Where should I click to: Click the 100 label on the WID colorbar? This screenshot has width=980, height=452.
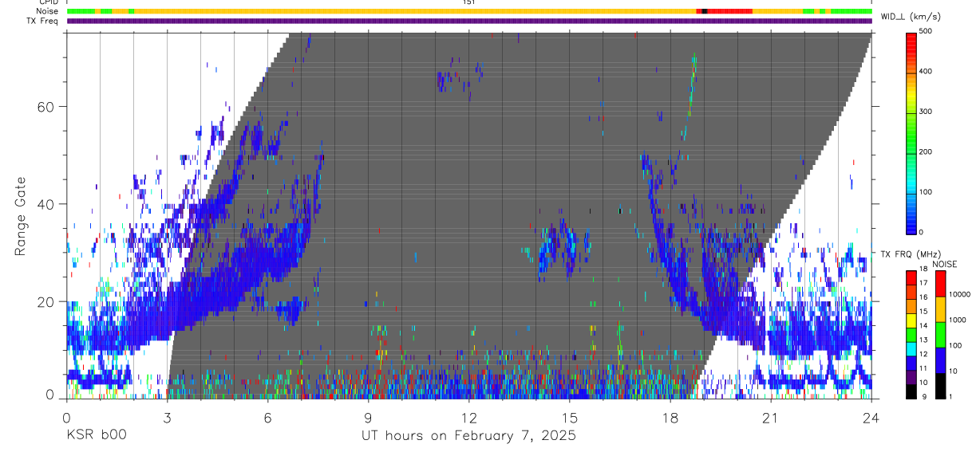point(926,192)
